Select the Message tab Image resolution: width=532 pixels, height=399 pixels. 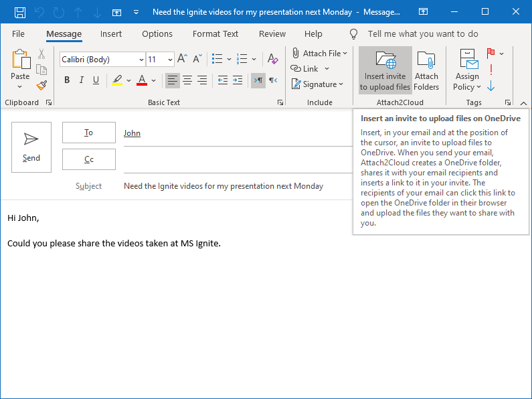[64, 34]
